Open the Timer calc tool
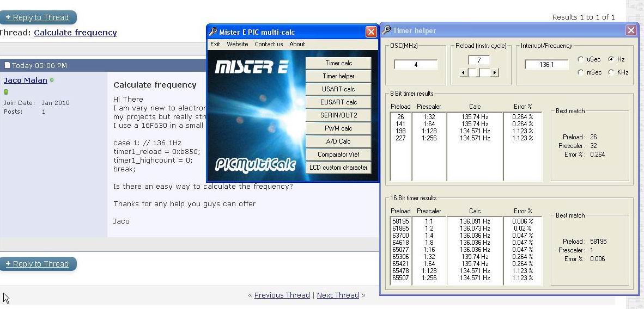This screenshot has height=309, width=644. click(x=338, y=63)
